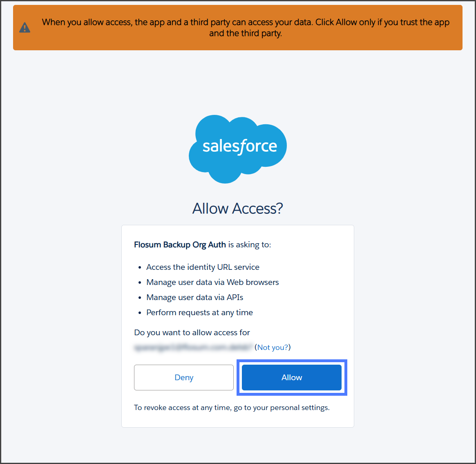The height and width of the screenshot is (464, 476).
Task: Click "Perform requests at any time" entry
Action: [199, 312]
